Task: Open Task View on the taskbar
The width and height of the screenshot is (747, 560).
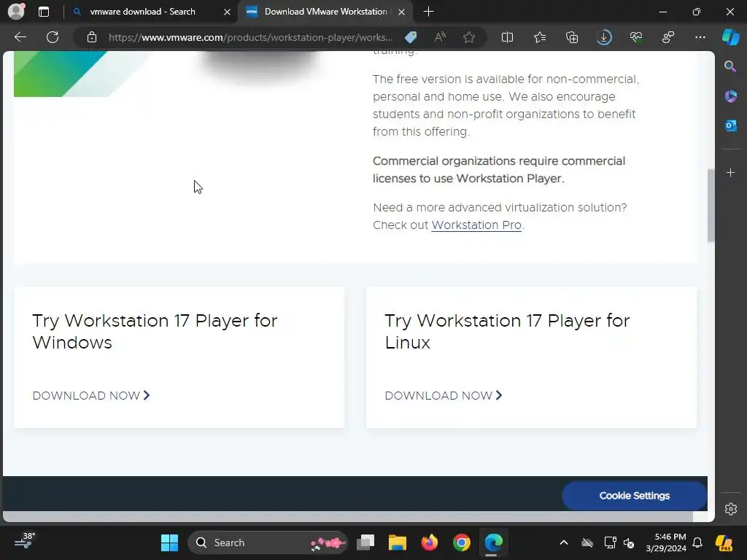Action: tap(366, 542)
